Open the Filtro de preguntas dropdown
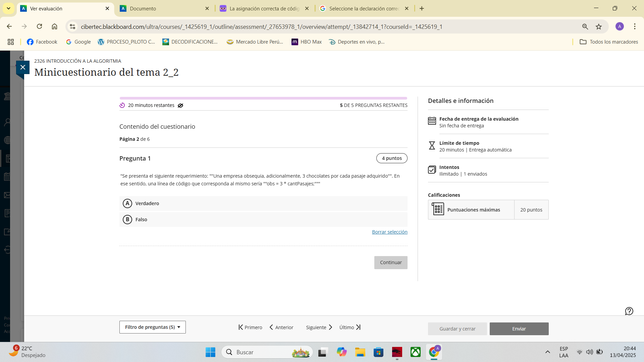This screenshot has width=644, height=362. [152, 327]
